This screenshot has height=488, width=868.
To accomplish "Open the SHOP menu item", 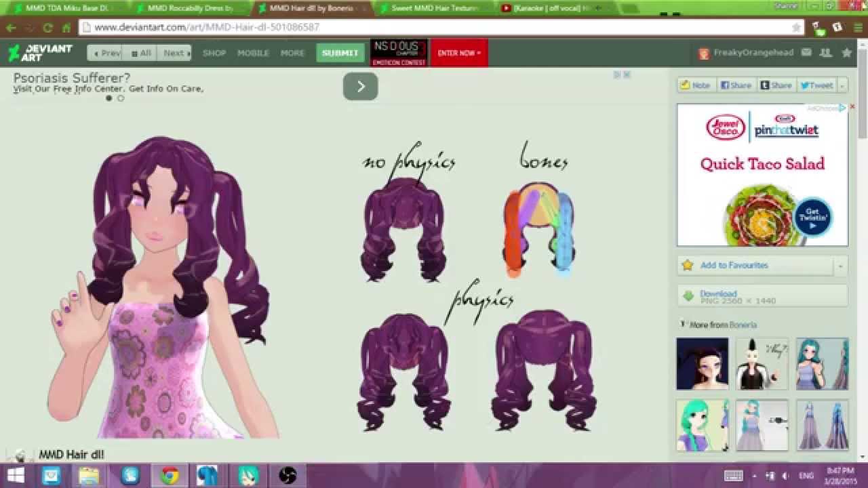I will 214,53.
